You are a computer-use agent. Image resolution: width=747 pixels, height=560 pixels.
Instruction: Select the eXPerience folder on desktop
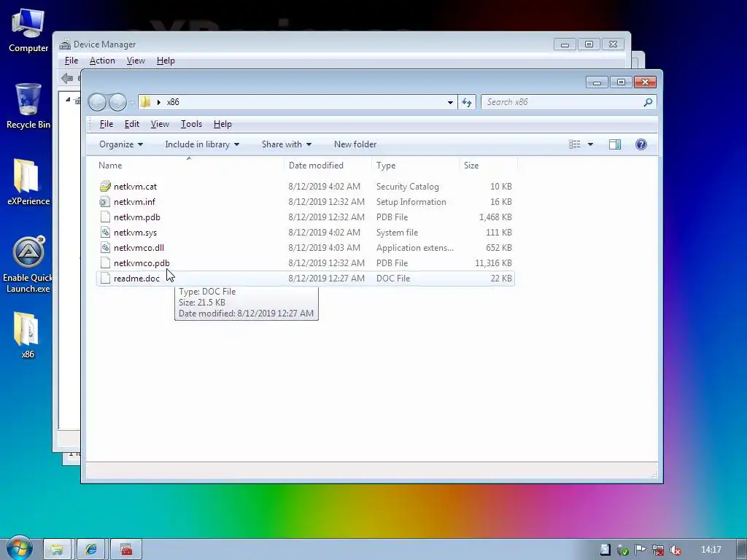[x=28, y=182]
